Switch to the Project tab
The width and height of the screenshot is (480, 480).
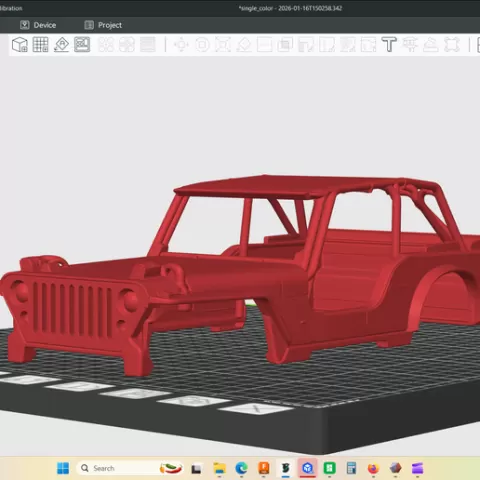coord(103,25)
